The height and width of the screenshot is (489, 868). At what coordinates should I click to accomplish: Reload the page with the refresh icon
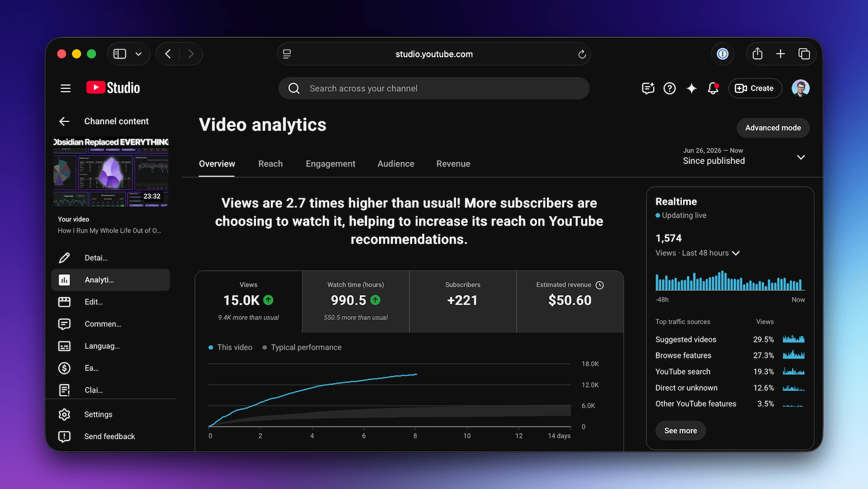point(582,54)
